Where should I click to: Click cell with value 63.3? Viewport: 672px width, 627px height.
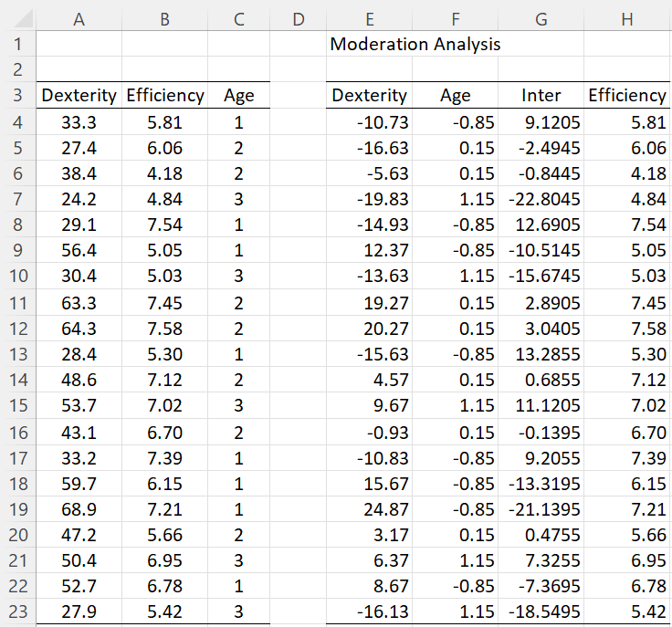tap(79, 303)
